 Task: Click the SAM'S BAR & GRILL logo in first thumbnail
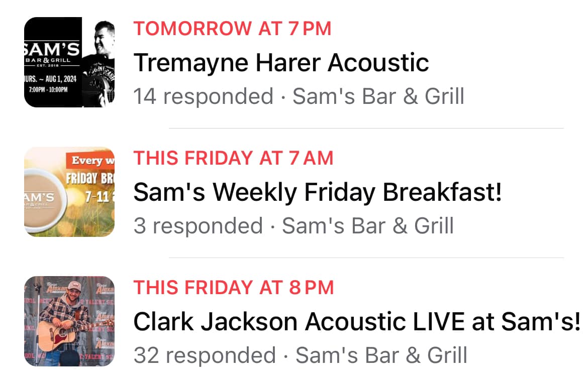[52, 54]
